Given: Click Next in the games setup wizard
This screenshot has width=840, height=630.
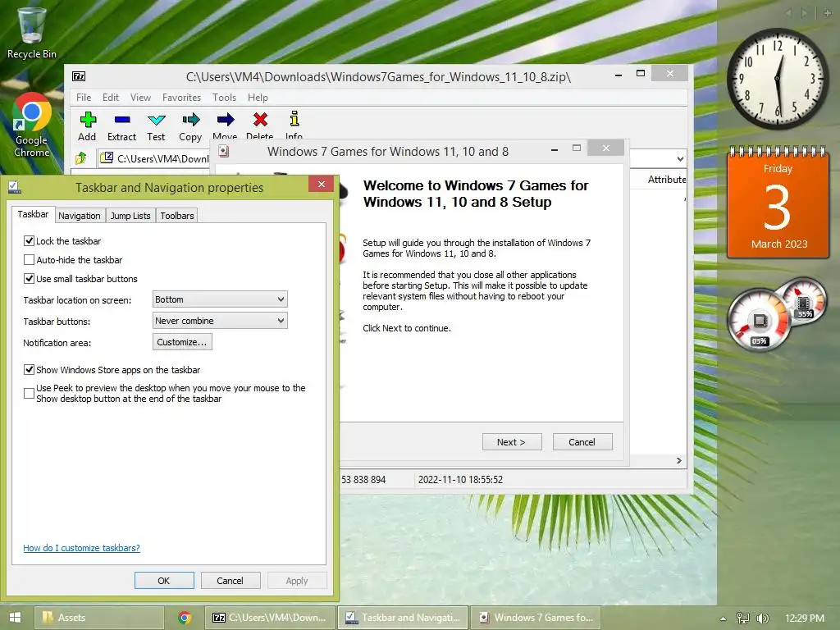Looking at the screenshot, I should pos(512,442).
